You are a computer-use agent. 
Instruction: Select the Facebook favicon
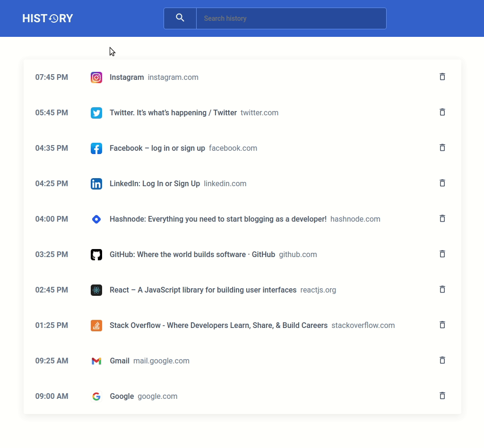96,148
